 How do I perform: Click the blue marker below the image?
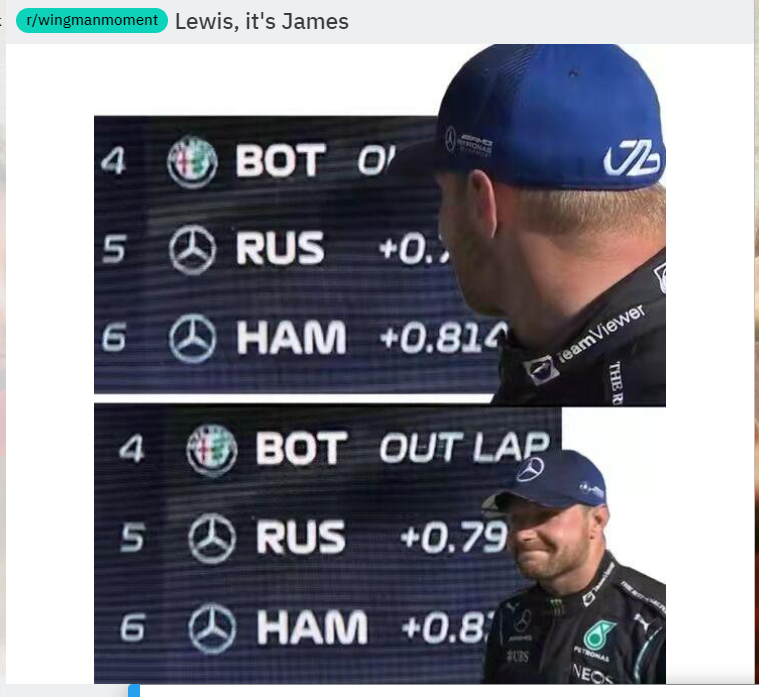tap(134, 691)
